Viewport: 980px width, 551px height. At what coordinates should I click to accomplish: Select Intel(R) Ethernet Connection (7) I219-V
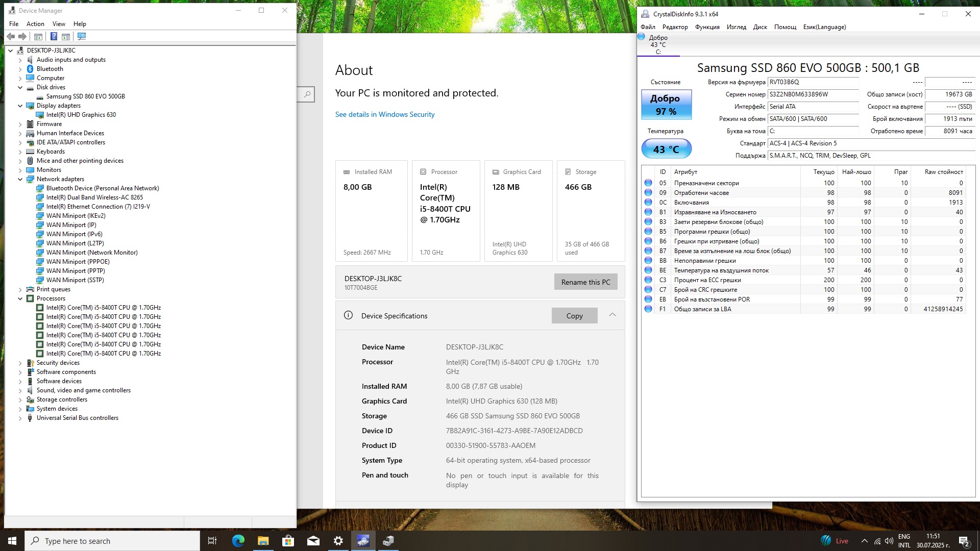coord(98,207)
